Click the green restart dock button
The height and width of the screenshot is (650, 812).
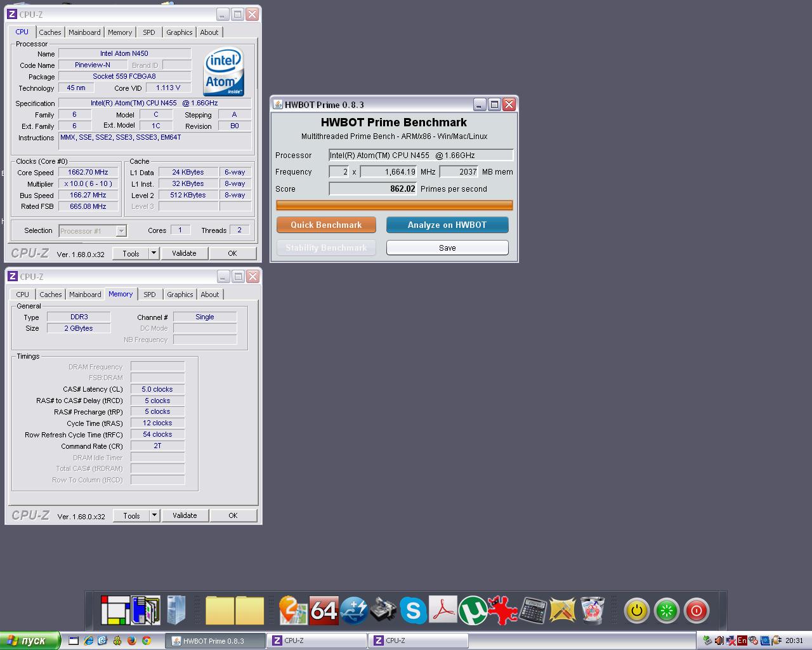pos(667,611)
